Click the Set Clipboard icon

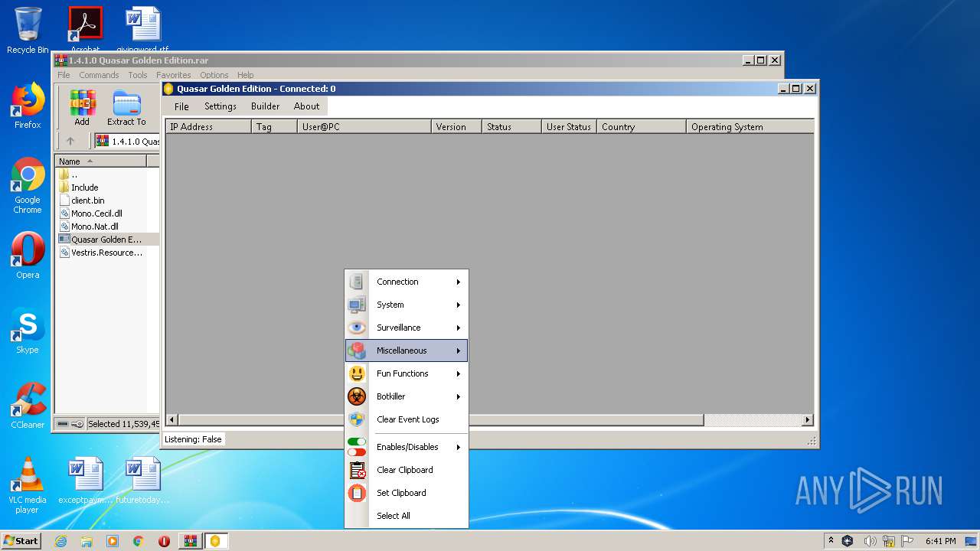(357, 493)
